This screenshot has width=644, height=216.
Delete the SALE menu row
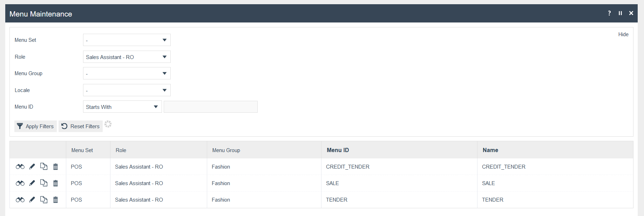(x=55, y=183)
